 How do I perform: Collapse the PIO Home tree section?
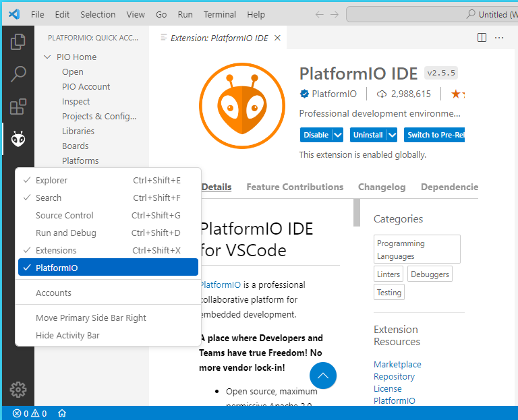coord(47,57)
